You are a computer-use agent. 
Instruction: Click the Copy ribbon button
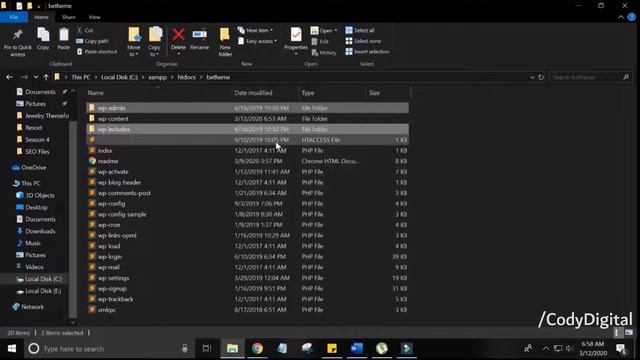43,39
